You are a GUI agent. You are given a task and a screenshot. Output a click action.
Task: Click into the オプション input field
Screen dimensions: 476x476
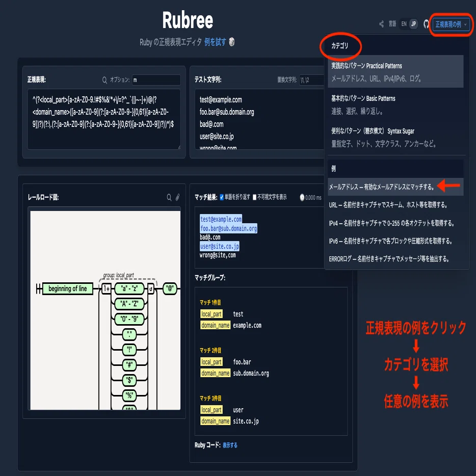pyautogui.click(x=156, y=80)
